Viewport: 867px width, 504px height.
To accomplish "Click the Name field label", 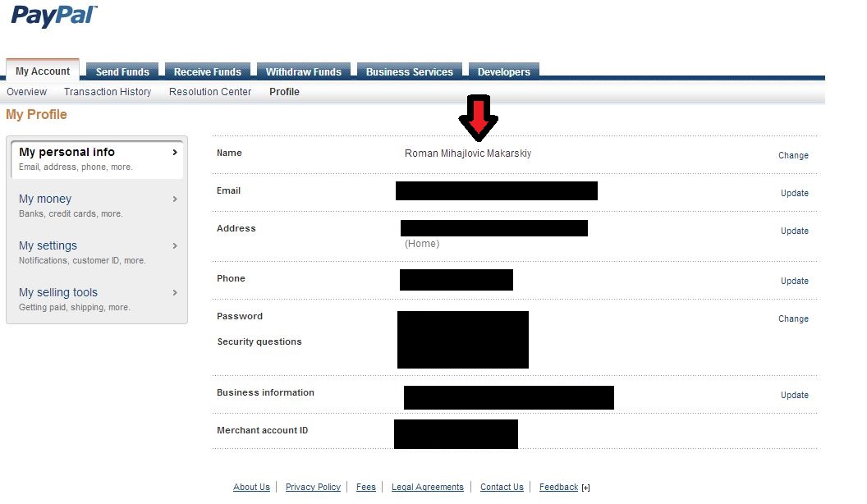I will tap(229, 153).
